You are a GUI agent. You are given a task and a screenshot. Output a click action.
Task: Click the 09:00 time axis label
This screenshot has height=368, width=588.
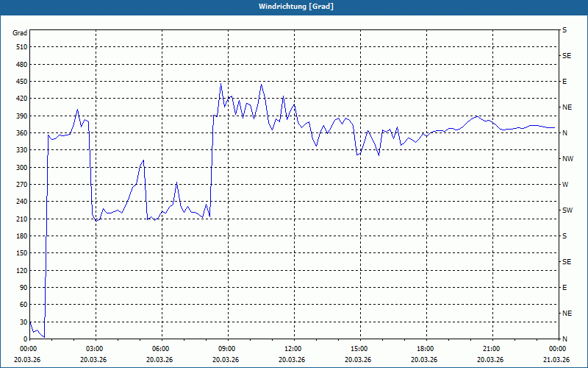[228, 349]
